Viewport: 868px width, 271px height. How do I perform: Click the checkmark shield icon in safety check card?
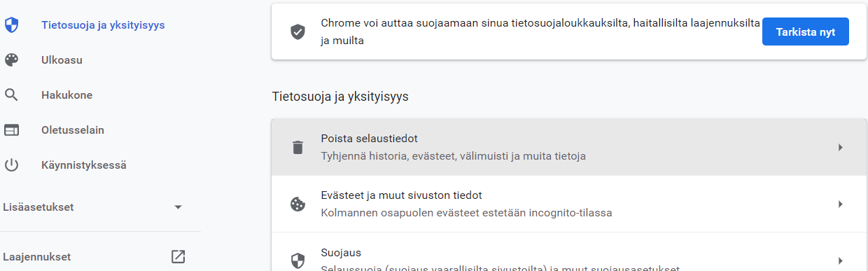(298, 32)
